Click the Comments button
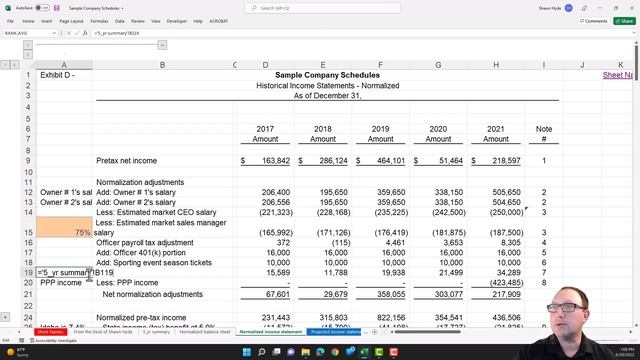 pyautogui.click(x=593, y=21)
